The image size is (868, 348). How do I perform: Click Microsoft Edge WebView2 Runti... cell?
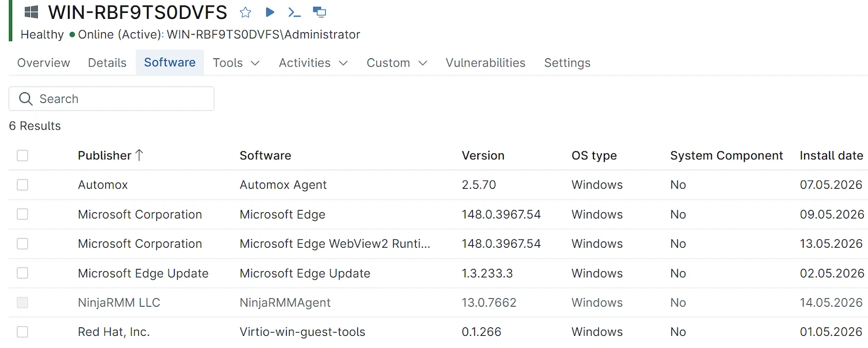[x=335, y=243]
